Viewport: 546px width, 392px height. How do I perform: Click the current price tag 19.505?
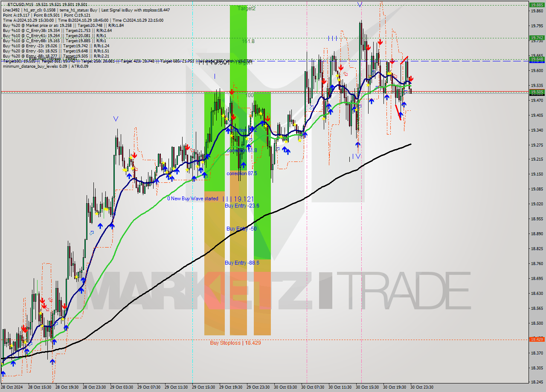[x=537, y=92]
